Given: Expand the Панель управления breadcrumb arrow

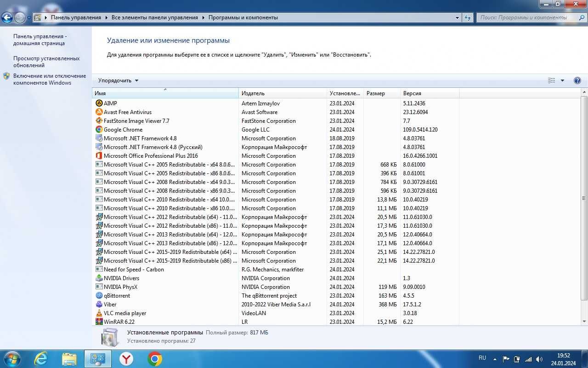Looking at the screenshot, I should pos(106,17).
